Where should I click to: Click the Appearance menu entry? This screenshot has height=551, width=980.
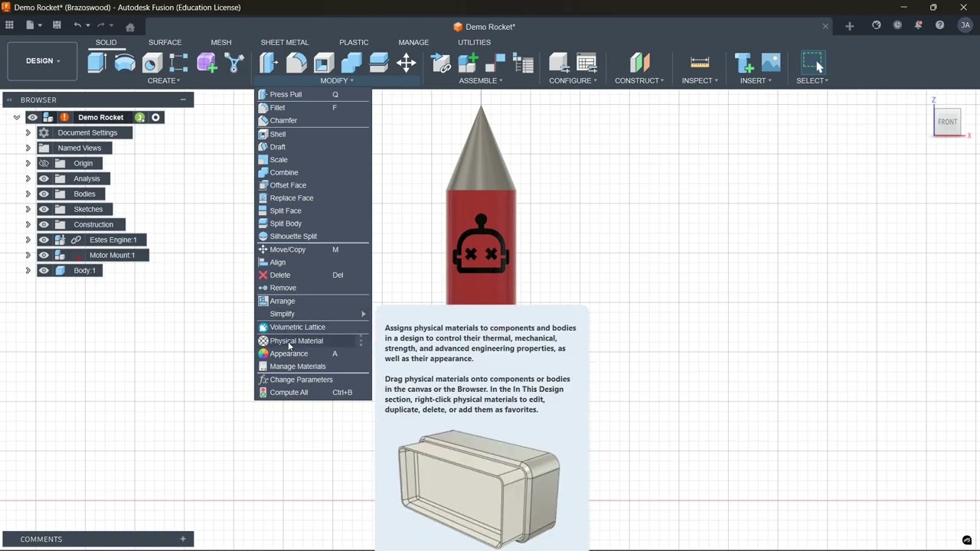[x=312, y=354]
